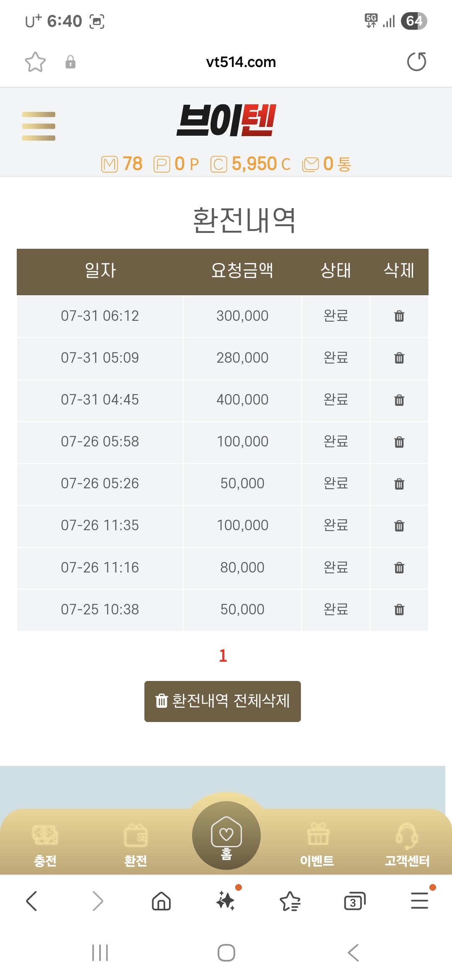Remove the 07-26 05:58 record

click(x=399, y=441)
